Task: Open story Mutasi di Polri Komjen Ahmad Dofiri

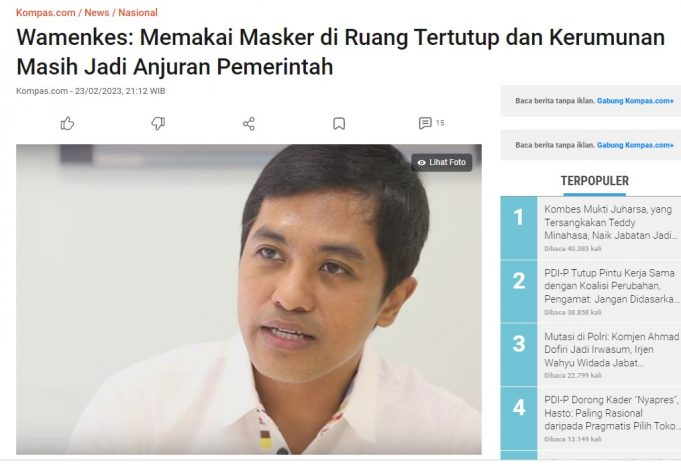Action: coord(612,349)
